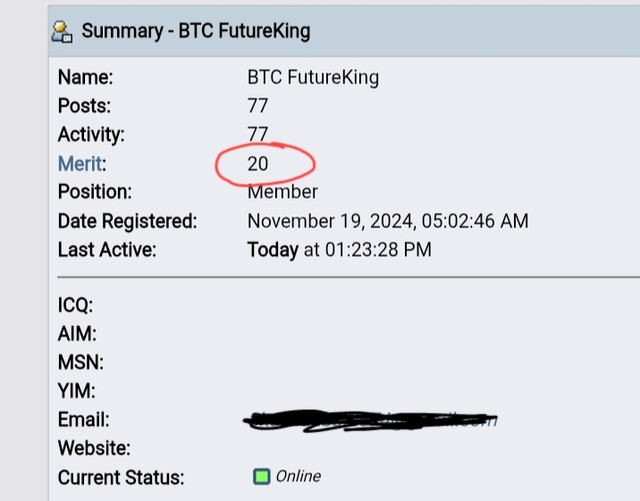The image size is (640, 501).
Task: Click the Current Status label
Action: [121, 477]
